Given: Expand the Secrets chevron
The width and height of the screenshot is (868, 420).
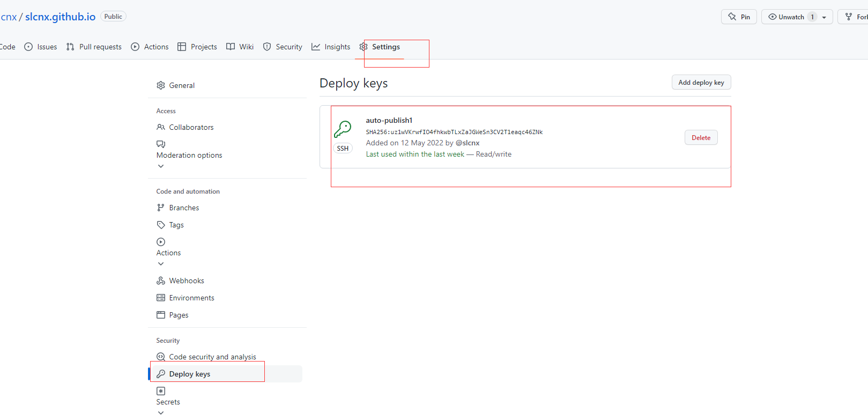Looking at the screenshot, I should [x=161, y=413].
